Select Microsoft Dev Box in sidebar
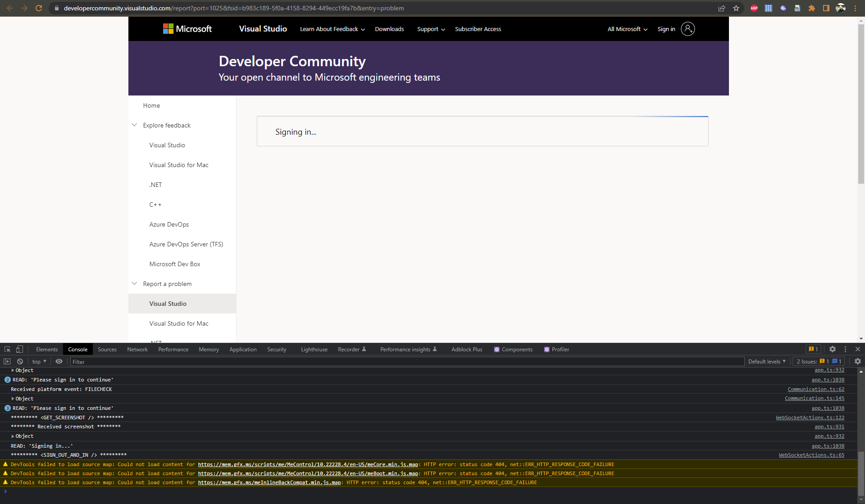The image size is (865, 504). click(175, 263)
